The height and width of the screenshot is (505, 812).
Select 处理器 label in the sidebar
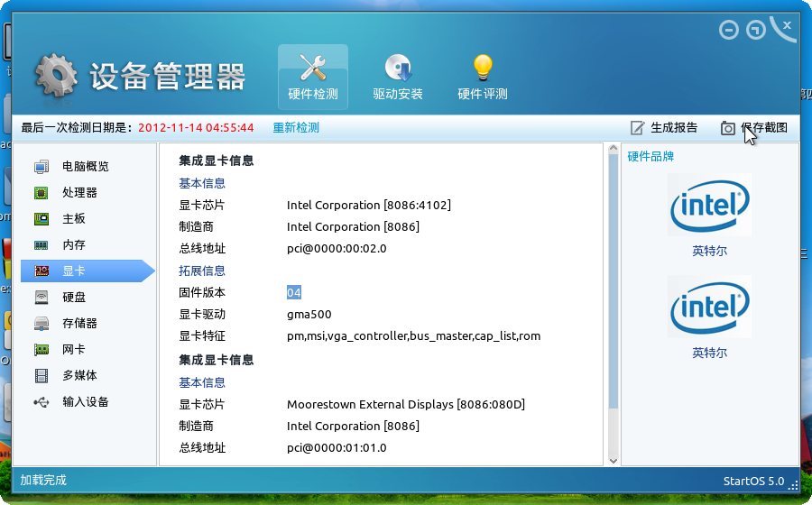[x=79, y=193]
